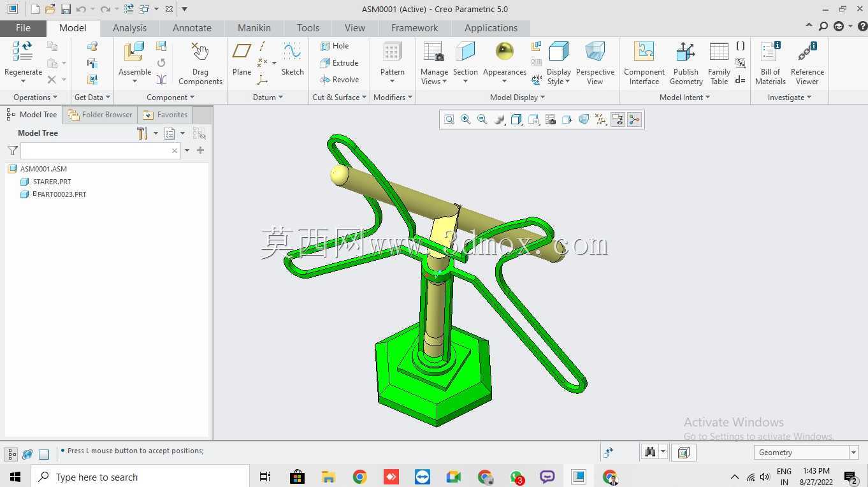Screen dimensions: 868x487
Task: Click Refit in graphics toolbar
Action: click(449, 120)
